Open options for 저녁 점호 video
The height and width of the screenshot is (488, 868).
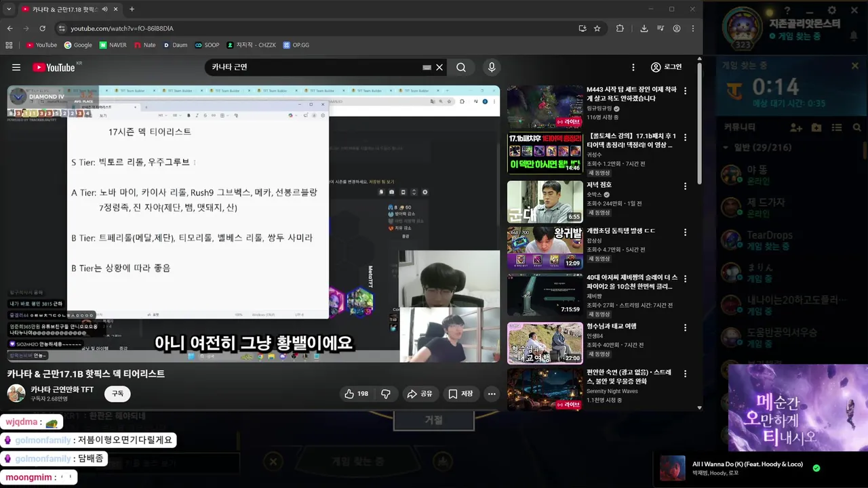click(x=685, y=186)
